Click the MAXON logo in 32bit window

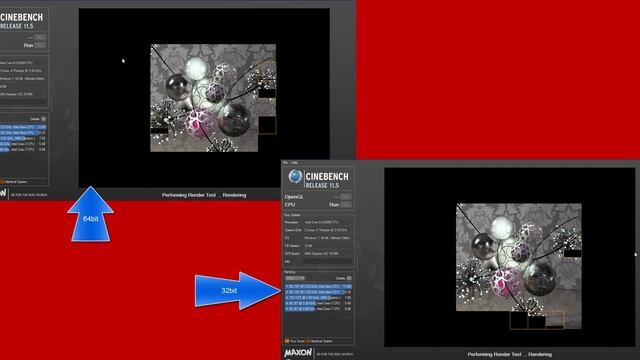pos(298,353)
